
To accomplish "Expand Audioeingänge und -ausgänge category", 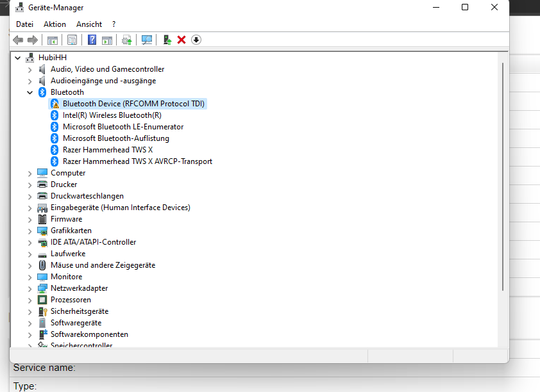I will (30, 81).
